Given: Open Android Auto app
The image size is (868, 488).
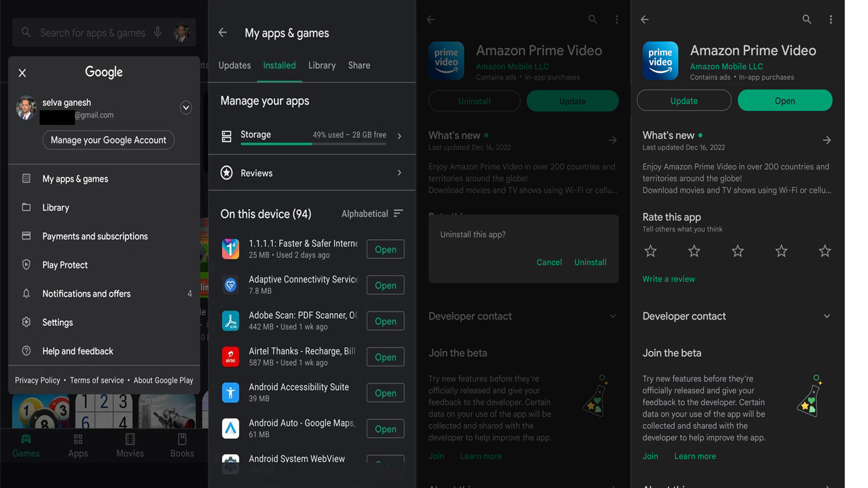Looking at the screenshot, I should coord(386,429).
